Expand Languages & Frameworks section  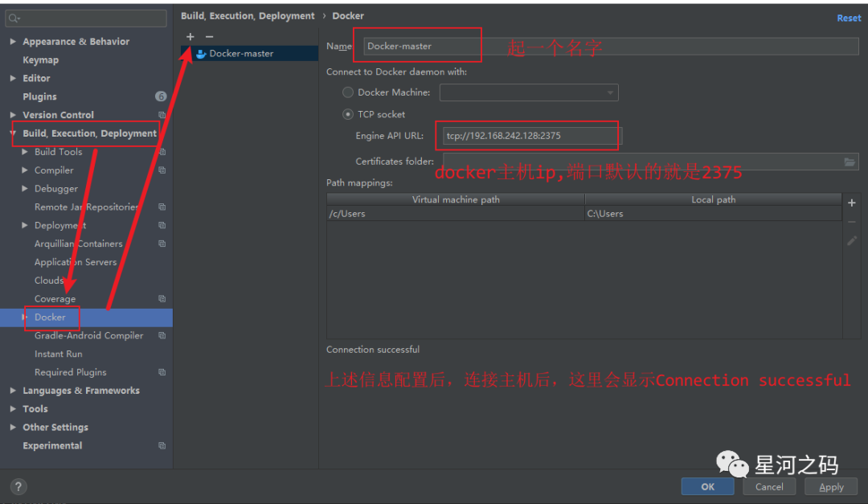click(13, 391)
